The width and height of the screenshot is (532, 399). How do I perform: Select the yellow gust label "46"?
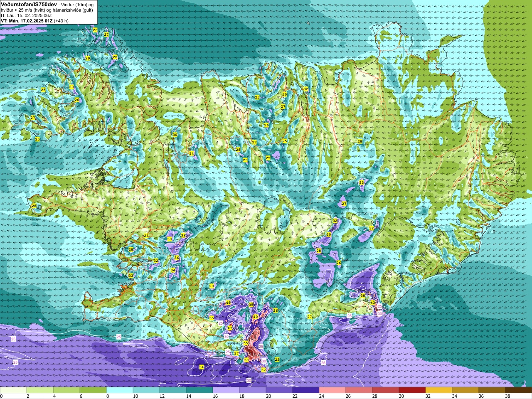(x=228, y=303)
